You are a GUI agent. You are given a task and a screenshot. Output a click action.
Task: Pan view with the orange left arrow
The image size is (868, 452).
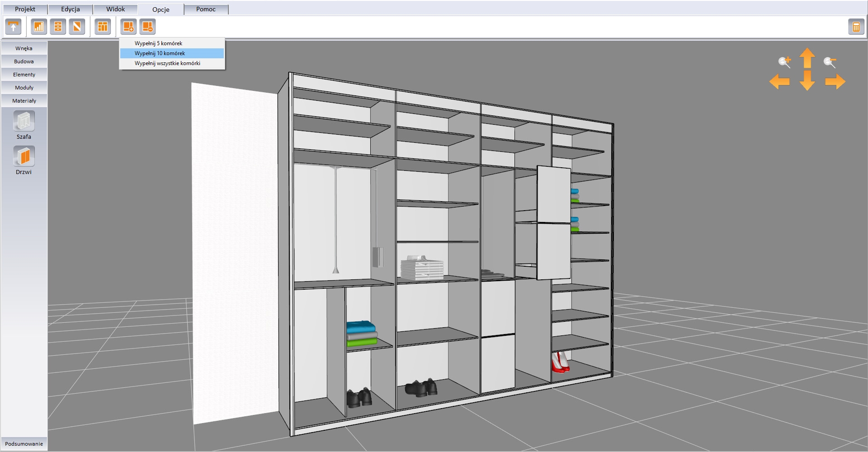pos(779,82)
